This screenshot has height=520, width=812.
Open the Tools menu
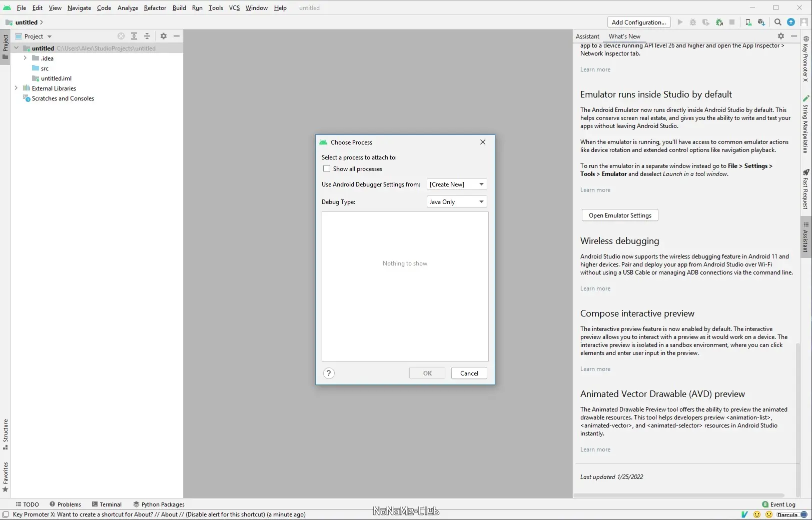pos(216,7)
